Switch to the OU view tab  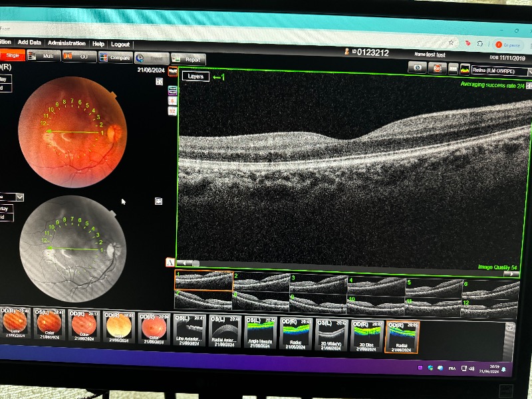tap(79, 57)
